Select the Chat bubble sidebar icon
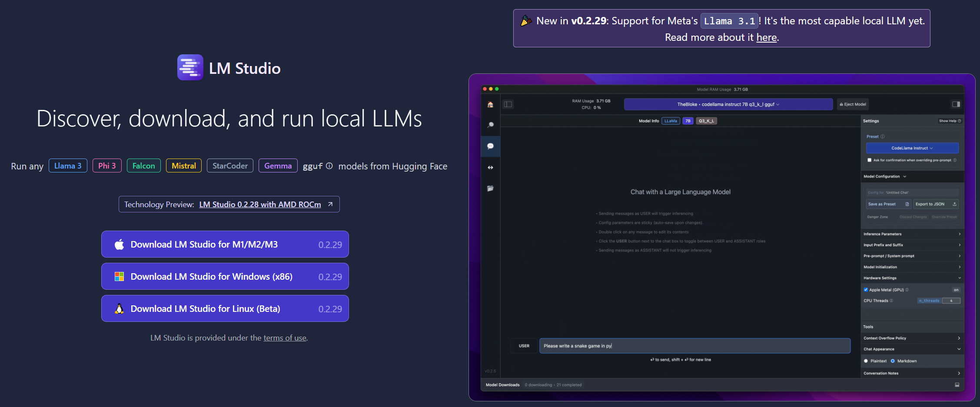 click(490, 146)
